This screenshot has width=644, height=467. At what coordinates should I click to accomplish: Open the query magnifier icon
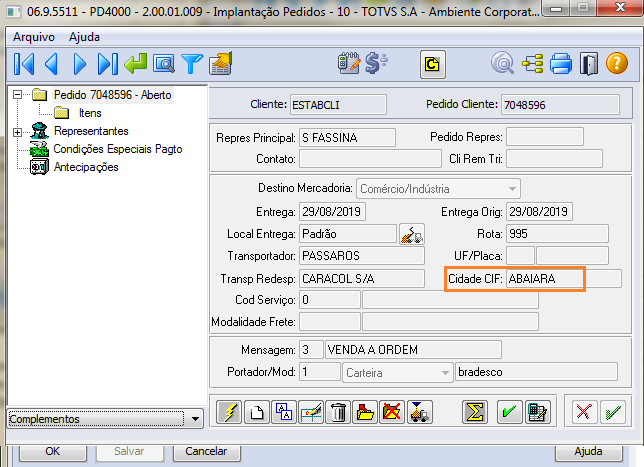click(502, 64)
